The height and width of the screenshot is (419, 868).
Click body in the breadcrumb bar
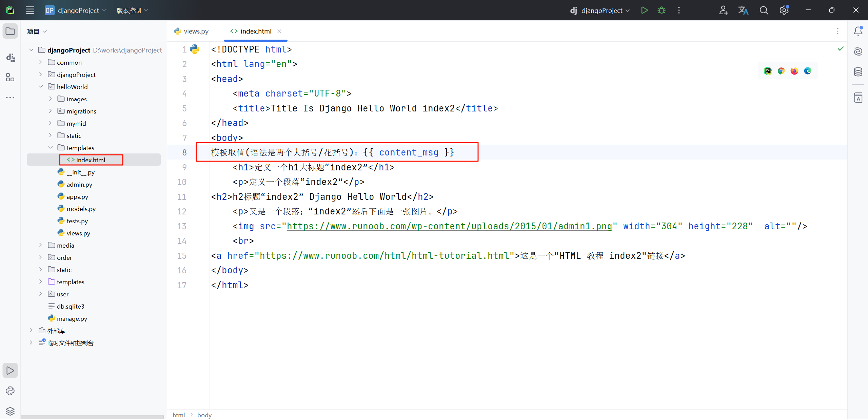tap(204, 415)
